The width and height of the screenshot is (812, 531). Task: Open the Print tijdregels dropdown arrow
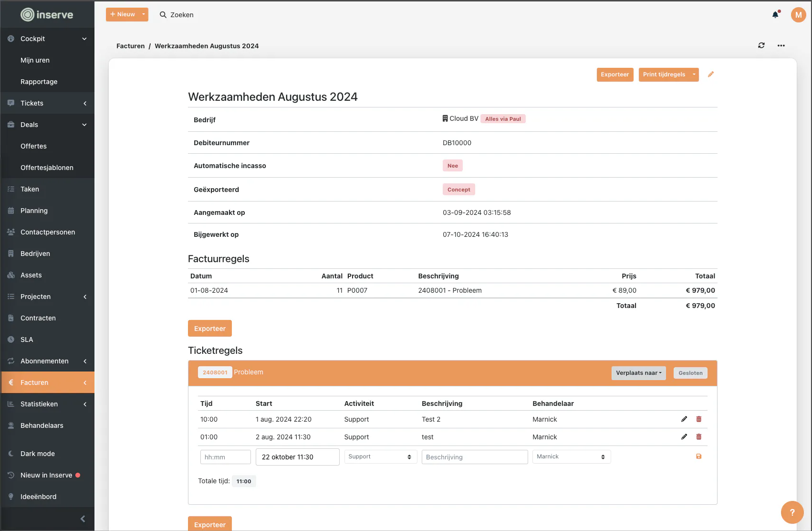[x=694, y=74]
